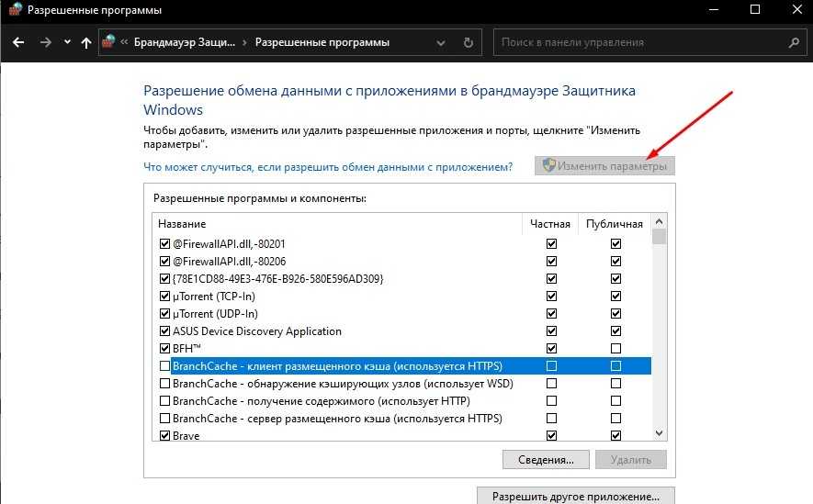The height and width of the screenshot is (504, 813).
Task: Click the window title bar firewall icon
Action: (x=12, y=11)
